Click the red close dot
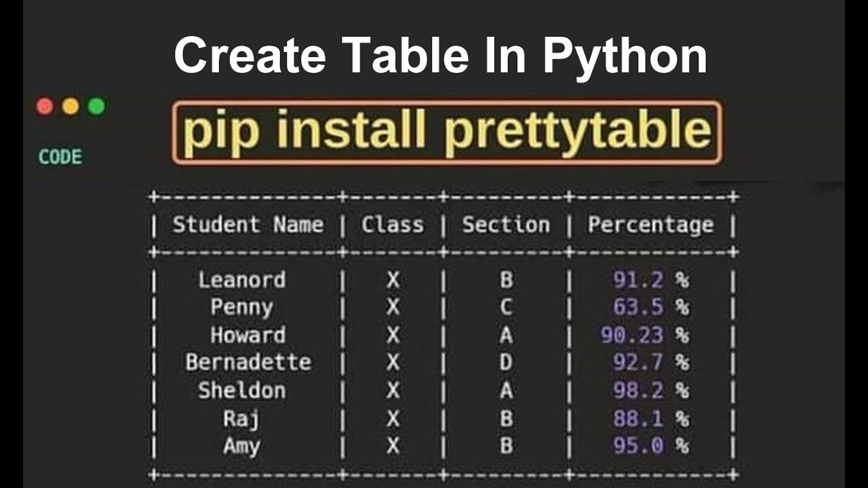 [x=45, y=106]
